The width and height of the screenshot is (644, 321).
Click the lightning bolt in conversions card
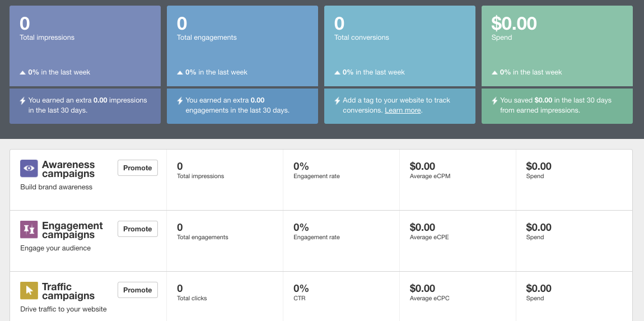coord(338,101)
